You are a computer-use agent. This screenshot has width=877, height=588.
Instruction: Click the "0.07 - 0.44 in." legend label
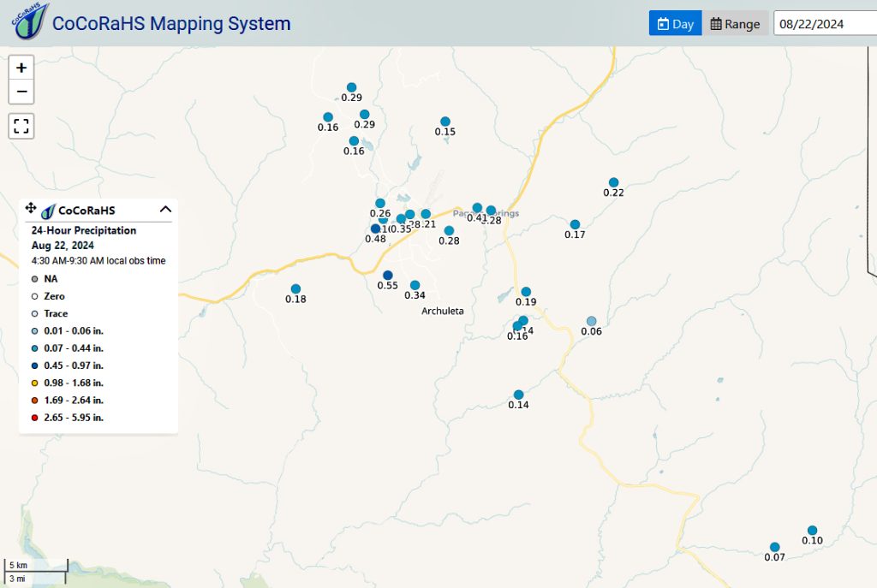[x=74, y=348]
